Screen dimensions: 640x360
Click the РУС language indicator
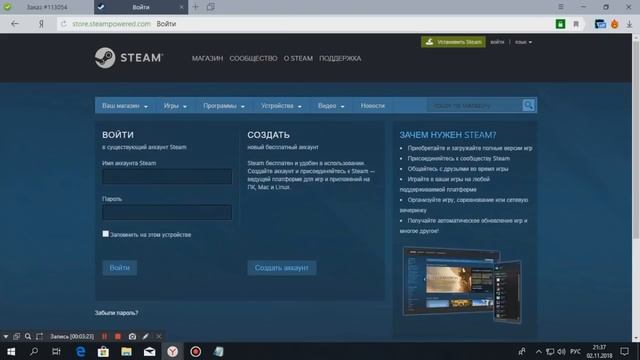pyautogui.click(x=576, y=351)
